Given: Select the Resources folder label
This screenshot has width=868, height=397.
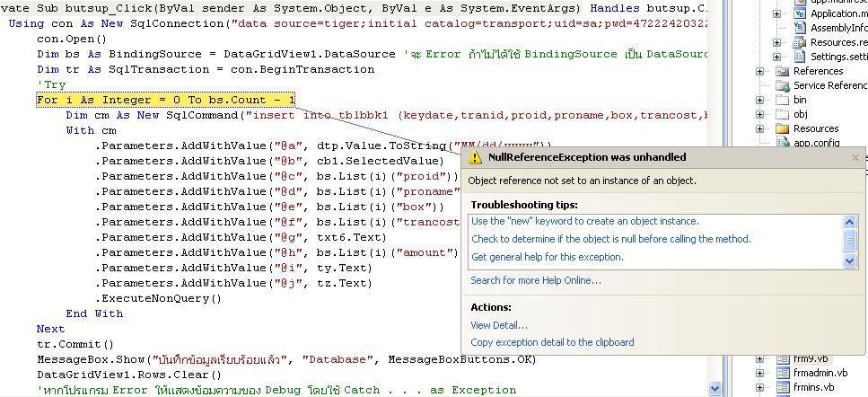Looking at the screenshot, I should coord(816,128).
